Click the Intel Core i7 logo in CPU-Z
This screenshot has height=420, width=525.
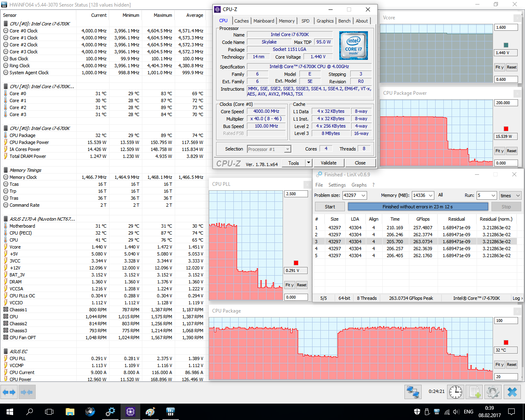click(354, 46)
